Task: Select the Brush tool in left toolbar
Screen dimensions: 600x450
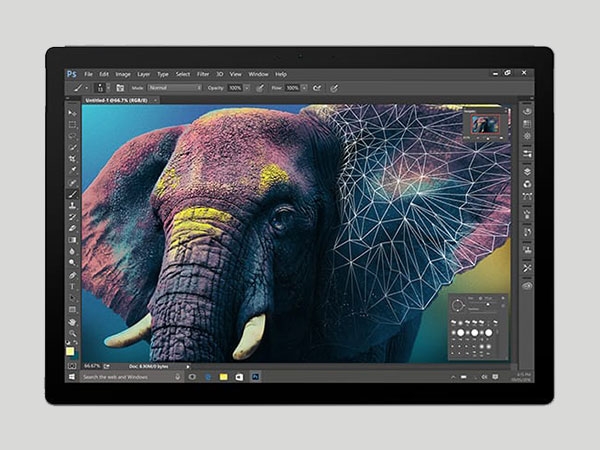Action: (72, 194)
